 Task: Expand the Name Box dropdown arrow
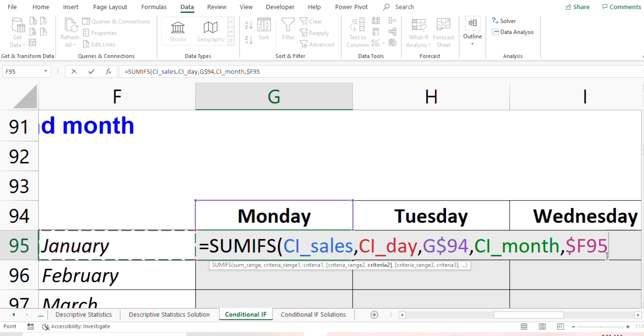click(x=45, y=71)
